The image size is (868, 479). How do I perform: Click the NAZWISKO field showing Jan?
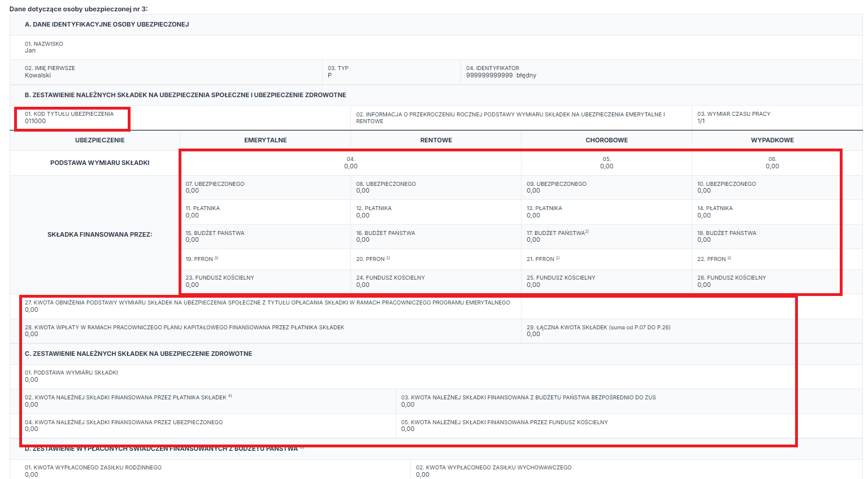click(436, 47)
